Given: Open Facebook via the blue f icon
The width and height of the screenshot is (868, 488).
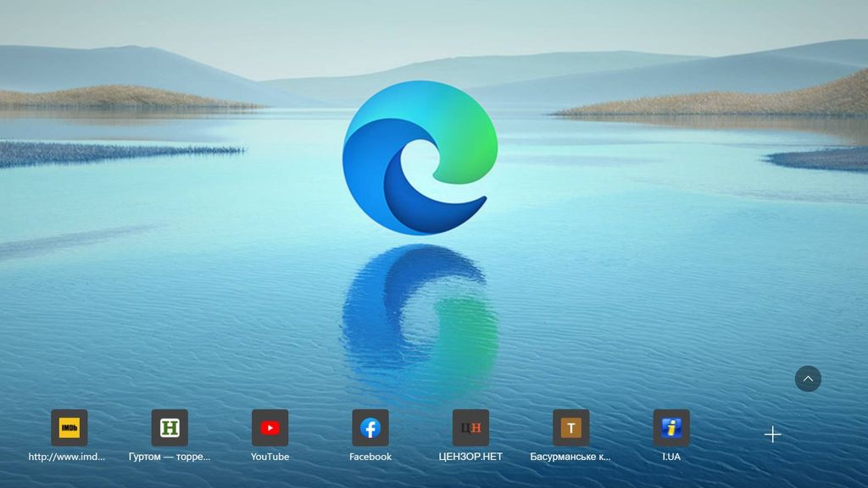Looking at the screenshot, I should [x=370, y=429].
